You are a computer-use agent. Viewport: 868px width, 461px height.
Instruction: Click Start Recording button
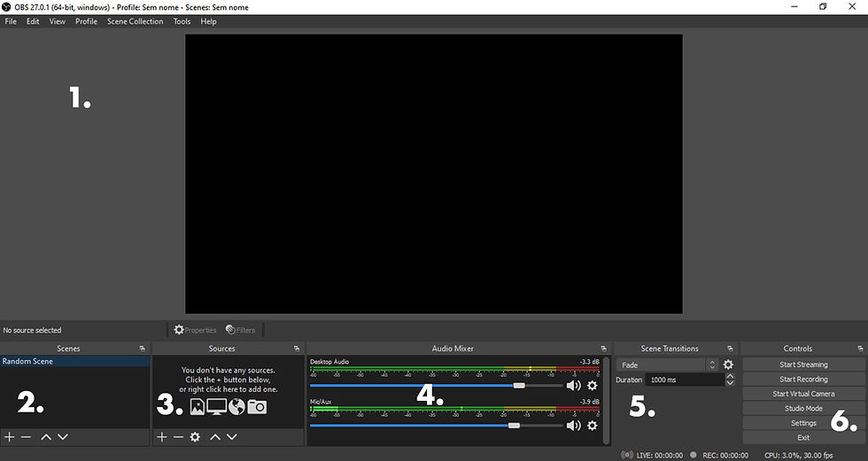tap(804, 380)
